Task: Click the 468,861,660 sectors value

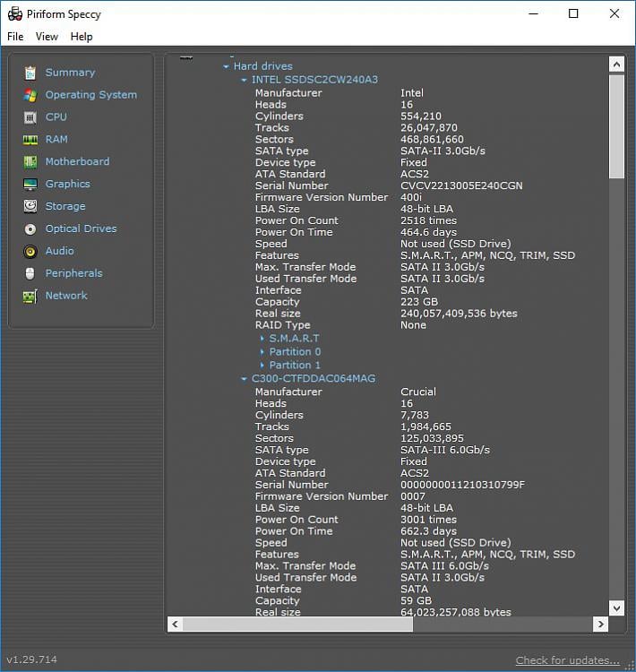Action: [432, 139]
